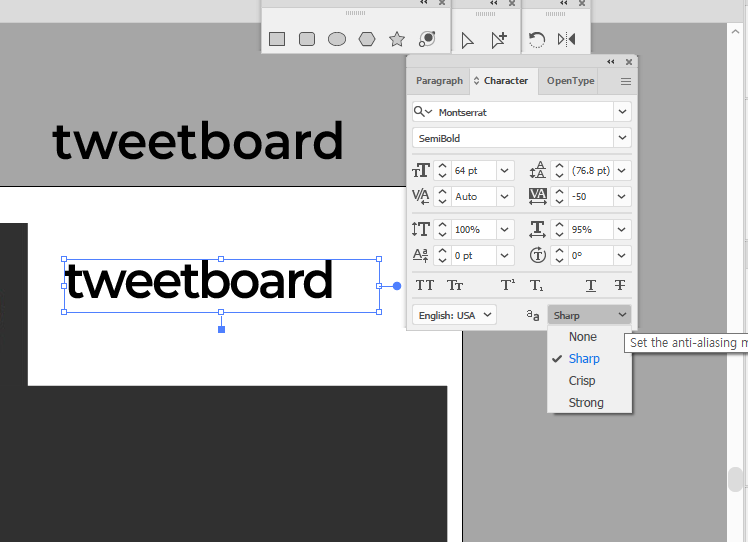Viewport: 748px width, 542px height.
Task: Click the blue text out-port circle handle
Action: (x=397, y=286)
